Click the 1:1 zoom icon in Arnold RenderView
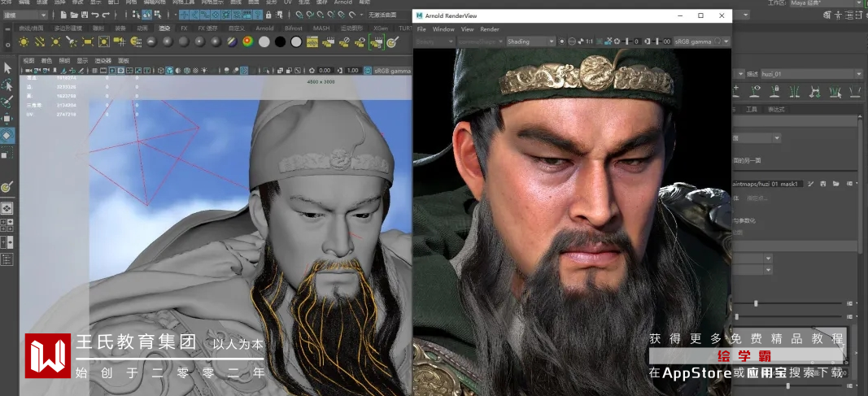This screenshot has height=396, width=868. [589, 41]
